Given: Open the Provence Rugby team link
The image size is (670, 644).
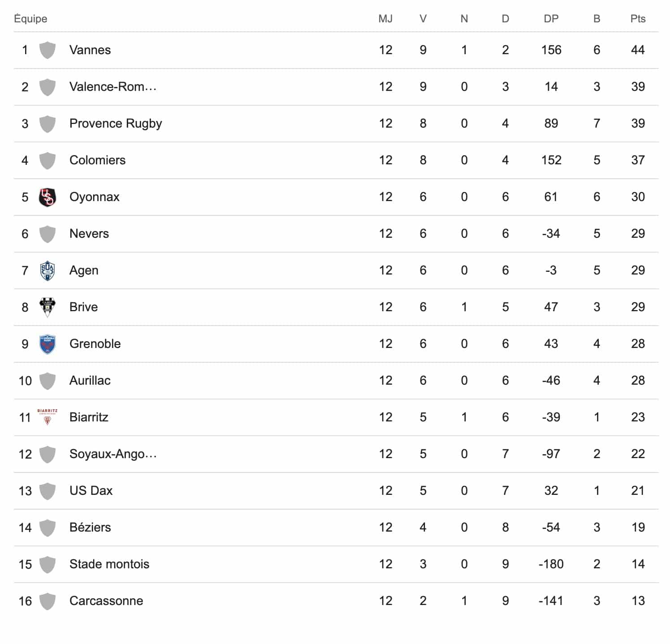Looking at the screenshot, I should coord(116,124).
